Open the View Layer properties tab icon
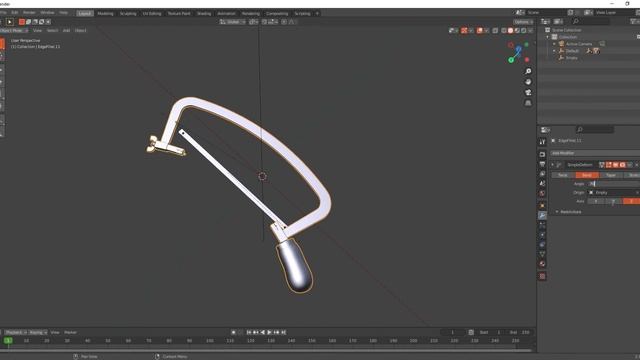This screenshot has width=640, height=360. pyautogui.click(x=542, y=174)
